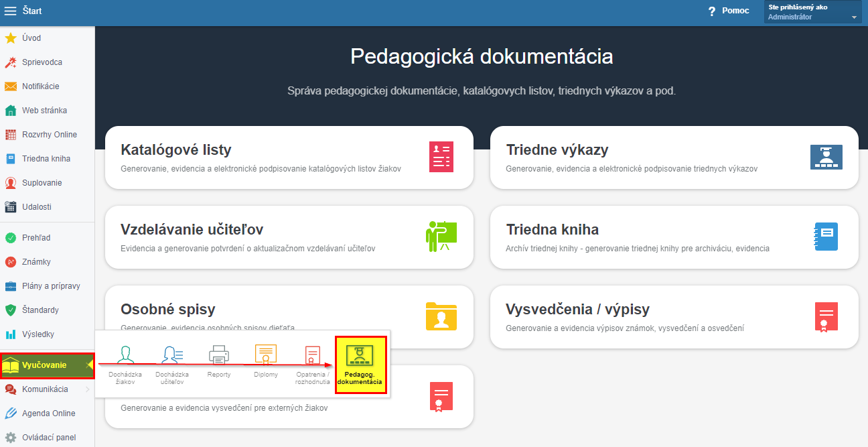Open the Katalógové listy card title

[x=176, y=149]
